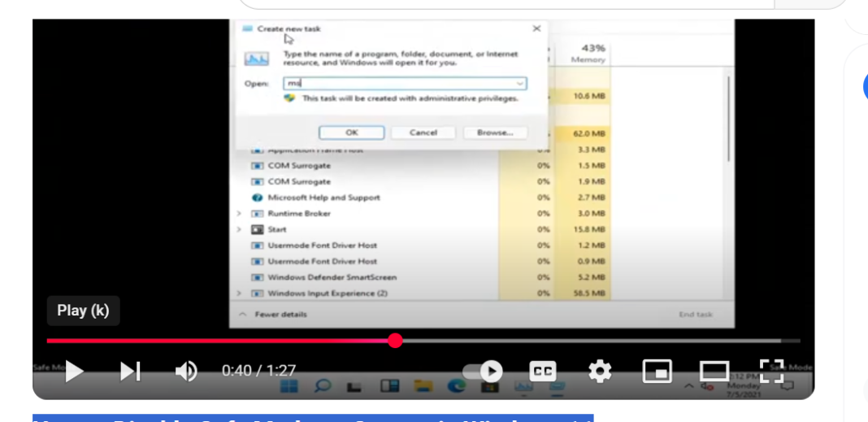868x422 pixels.
Task: Click the Runtime Broker process icon
Action: [x=257, y=213]
